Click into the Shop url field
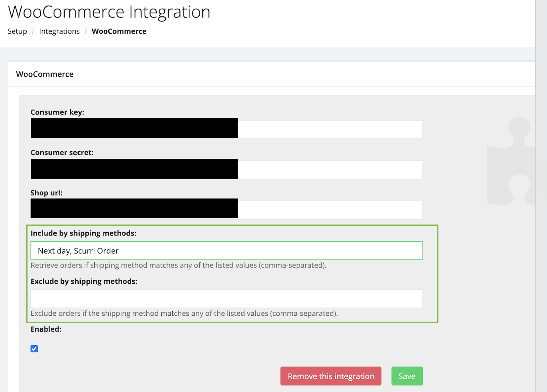Screen dimensions: 547x392 pyautogui.click(x=227, y=209)
